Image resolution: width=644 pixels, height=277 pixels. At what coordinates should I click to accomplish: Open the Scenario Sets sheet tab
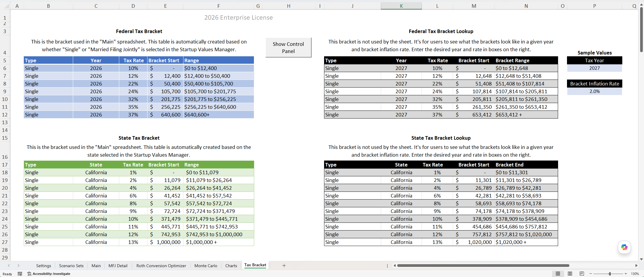tap(71, 266)
